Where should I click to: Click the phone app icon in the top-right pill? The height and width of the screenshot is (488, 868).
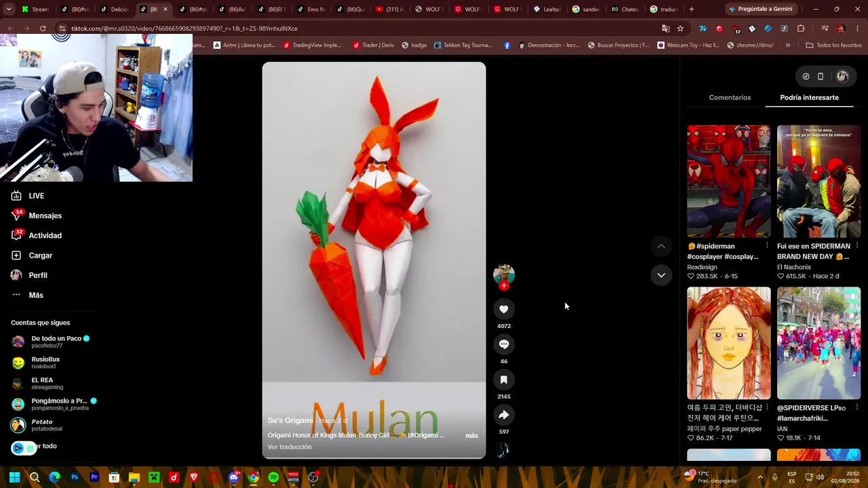[x=821, y=77]
